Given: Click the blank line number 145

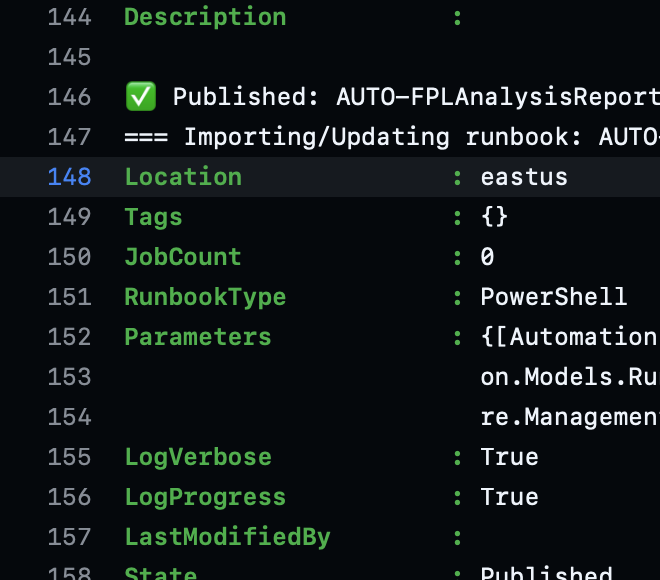Looking at the screenshot, I should [x=69, y=57].
